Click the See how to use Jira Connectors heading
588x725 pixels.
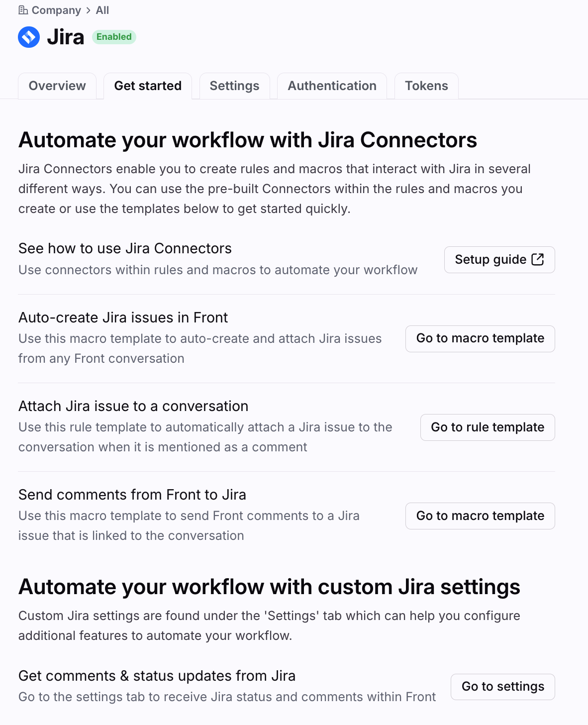(125, 248)
